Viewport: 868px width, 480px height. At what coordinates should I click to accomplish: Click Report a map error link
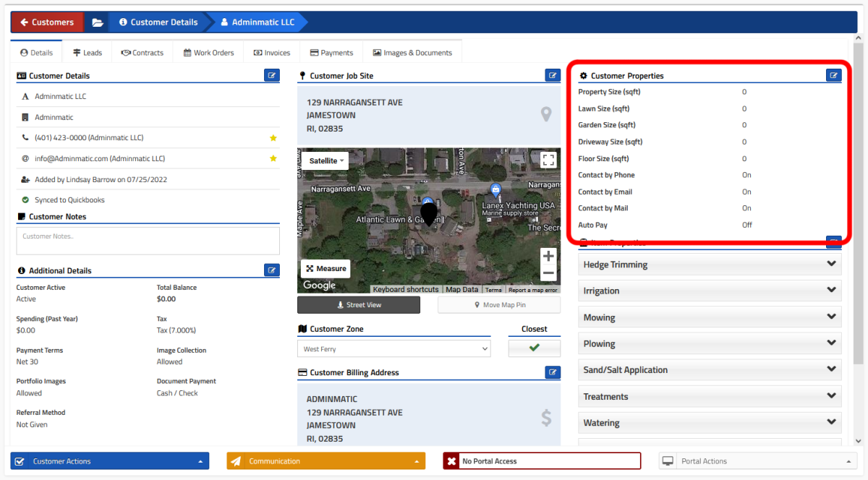coord(533,290)
